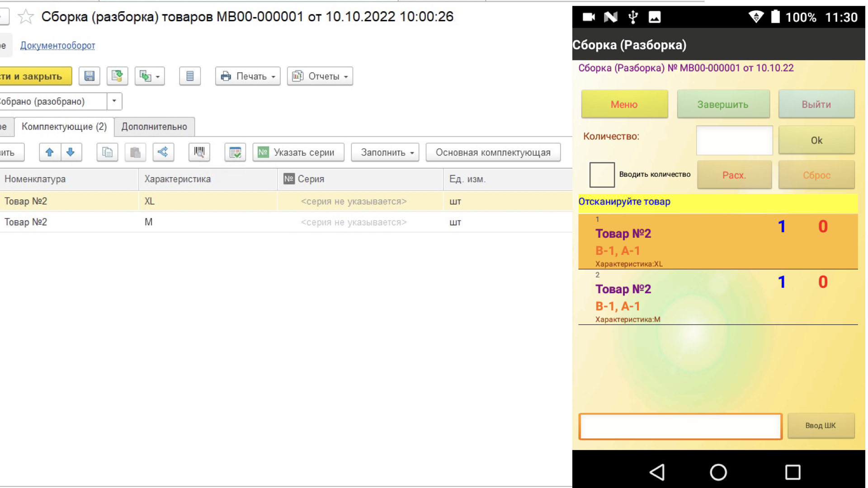
Task: Focus the barcode entry field at bottom
Action: pyautogui.click(x=680, y=426)
